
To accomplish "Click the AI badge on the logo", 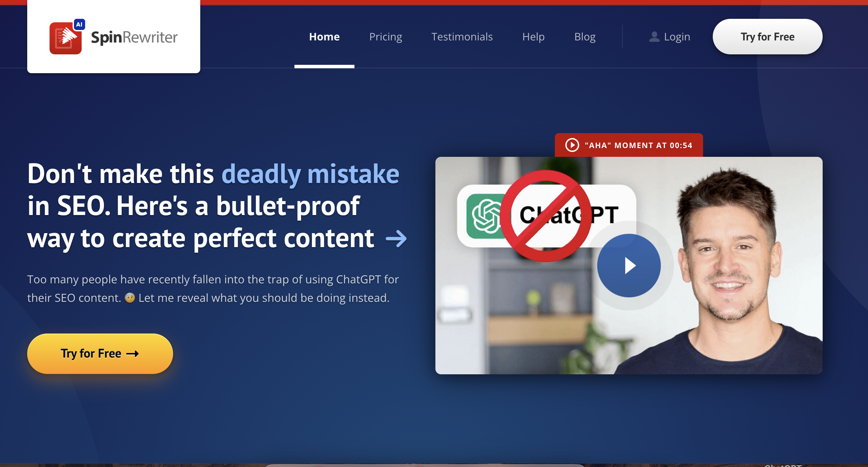I will (x=80, y=24).
